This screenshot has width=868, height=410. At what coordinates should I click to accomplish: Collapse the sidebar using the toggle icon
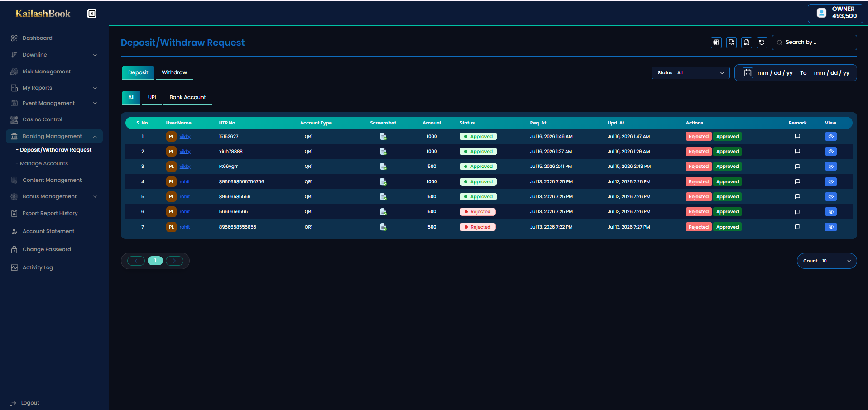point(92,14)
